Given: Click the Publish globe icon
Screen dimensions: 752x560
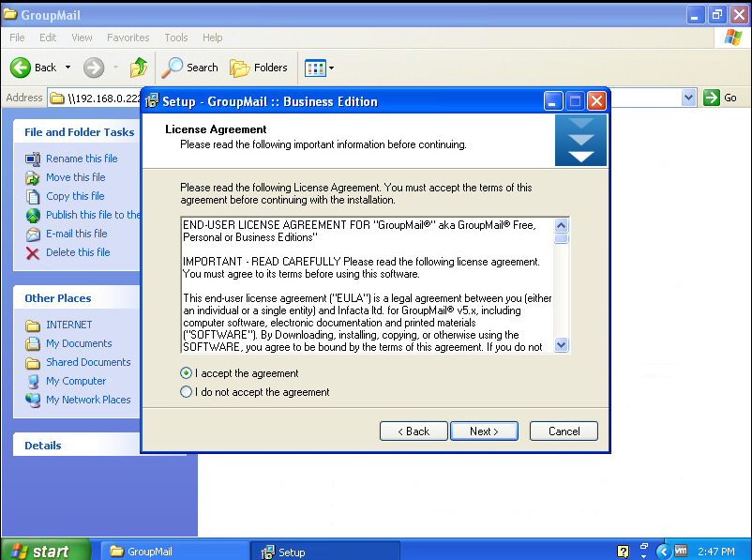Looking at the screenshot, I should point(33,216).
